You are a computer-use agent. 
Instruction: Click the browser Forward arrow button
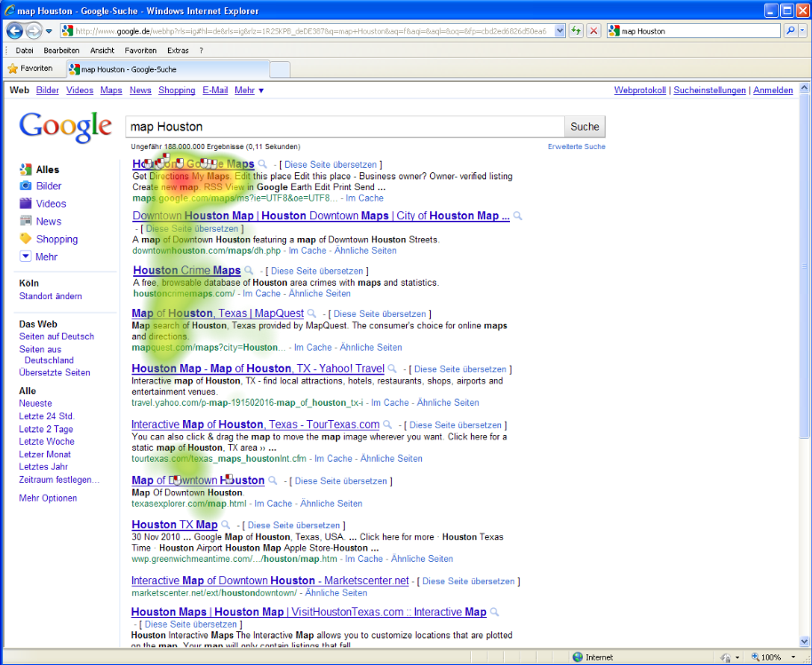click(34, 31)
